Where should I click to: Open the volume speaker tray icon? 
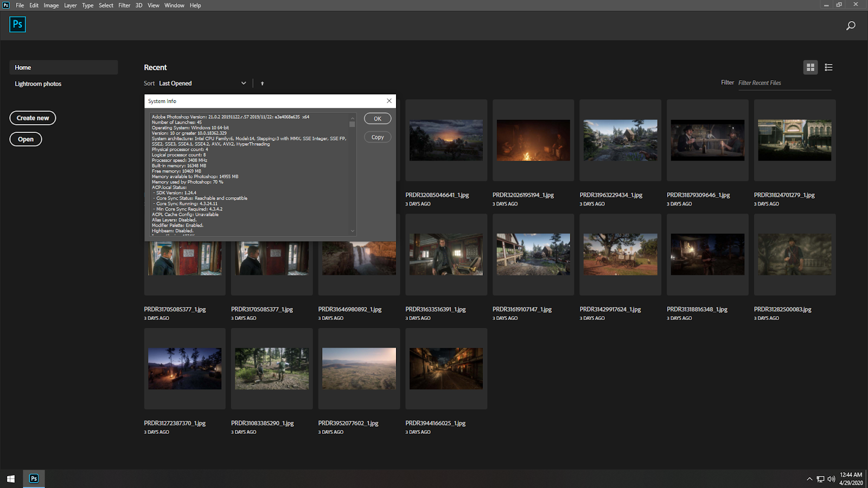[831, 479]
